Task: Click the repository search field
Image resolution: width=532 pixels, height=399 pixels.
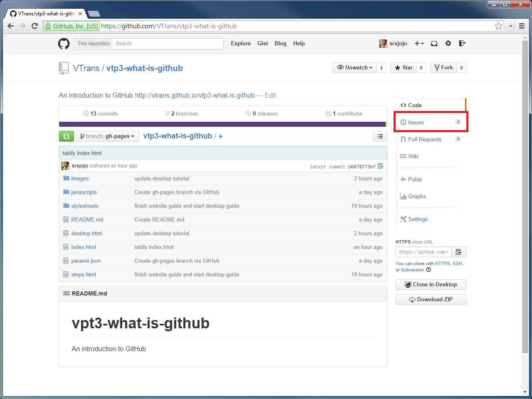Action: point(168,44)
